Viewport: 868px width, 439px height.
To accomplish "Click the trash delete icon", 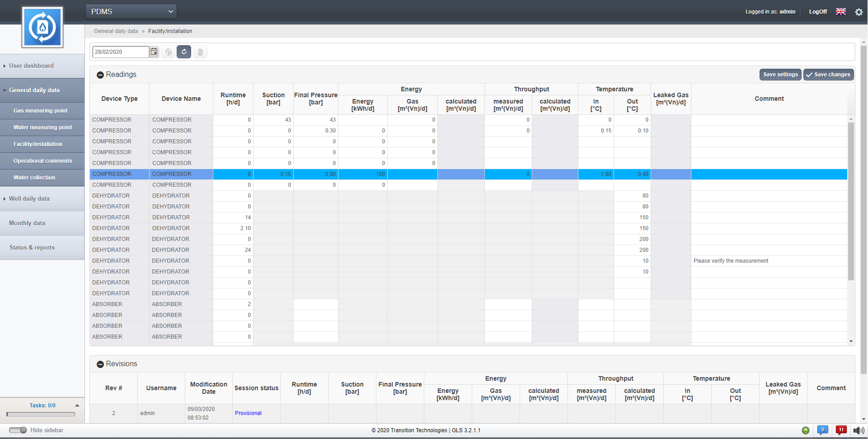I will [x=200, y=52].
